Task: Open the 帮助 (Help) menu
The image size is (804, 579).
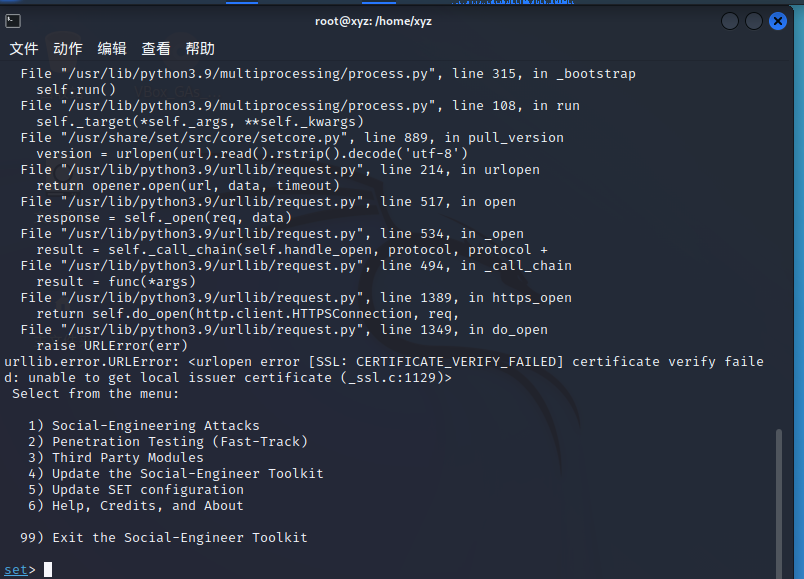Action: 200,49
